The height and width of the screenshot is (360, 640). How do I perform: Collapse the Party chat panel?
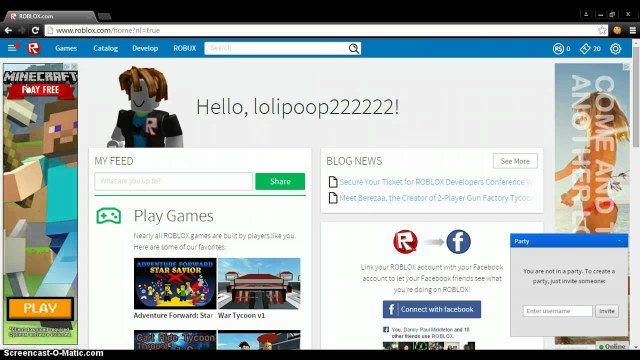point(620,241)
